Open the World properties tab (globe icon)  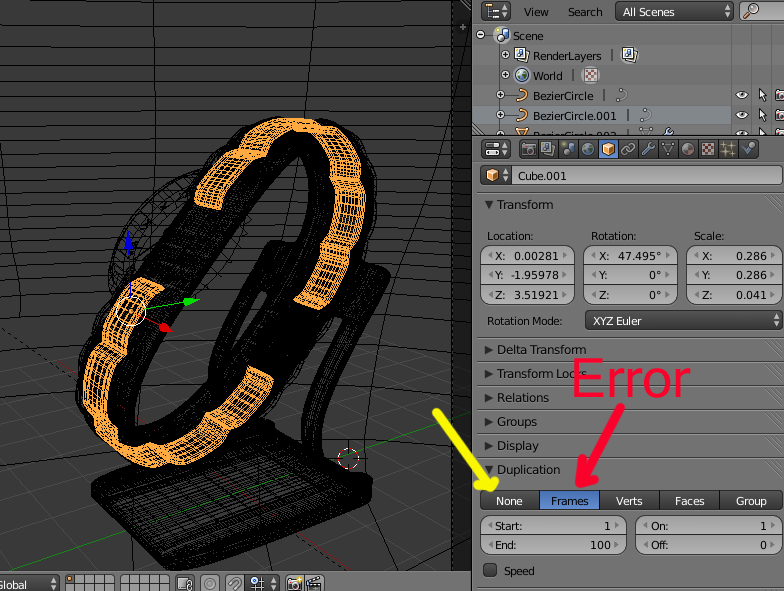pos(588,149)
